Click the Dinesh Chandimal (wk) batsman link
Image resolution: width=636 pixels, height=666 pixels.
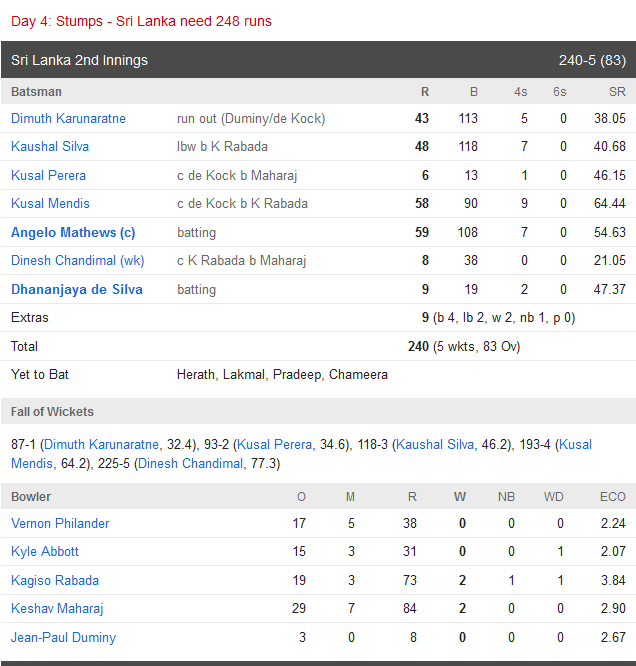coord(77,261)
